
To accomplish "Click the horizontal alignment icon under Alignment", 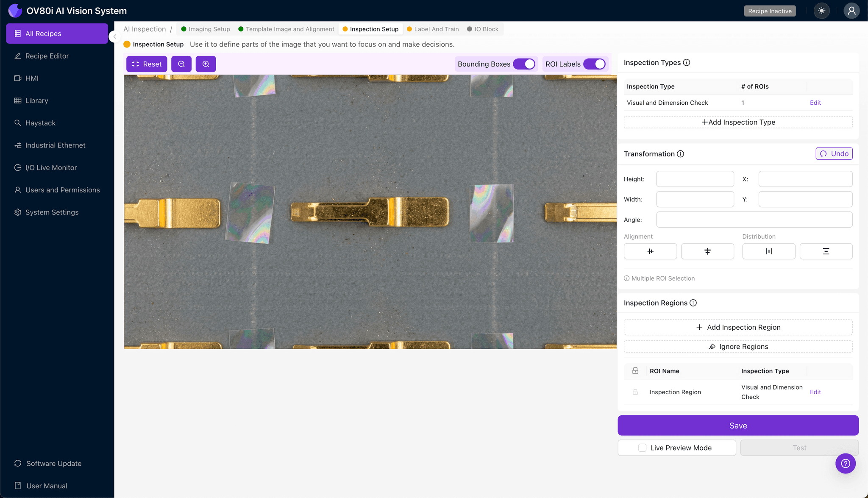I will point(650,251).
